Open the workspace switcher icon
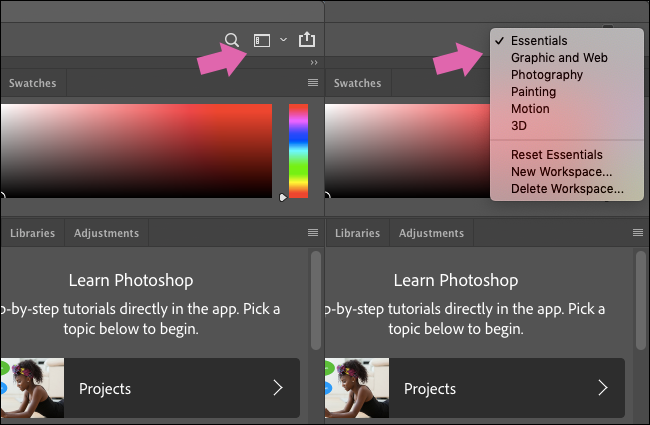The image size is (650, 425). click(262, 40)
